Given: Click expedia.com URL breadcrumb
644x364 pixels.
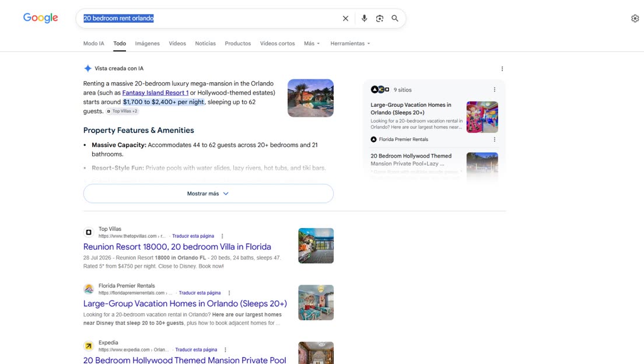Looking at the screenshot, I should click(x=134, y=349).
